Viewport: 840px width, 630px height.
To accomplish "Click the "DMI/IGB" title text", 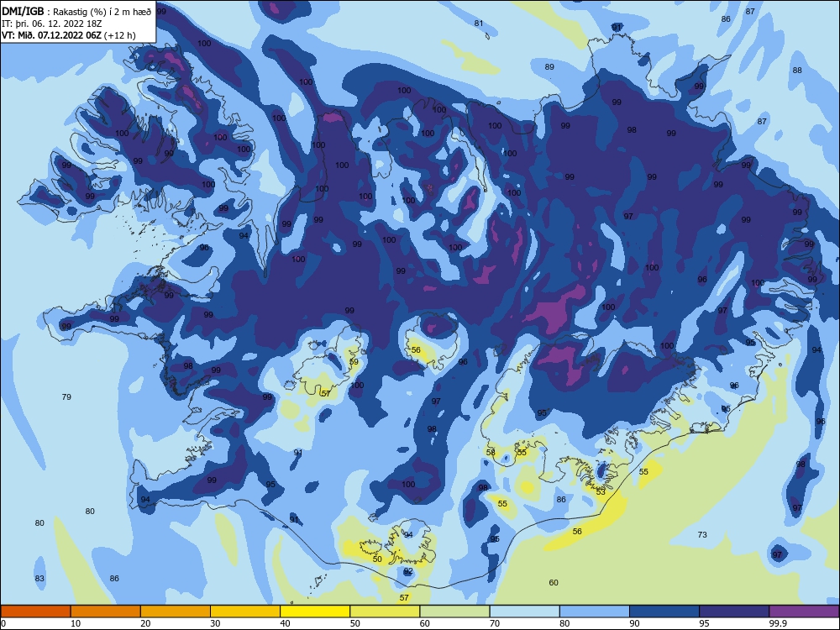I will [x=23, y=11].
